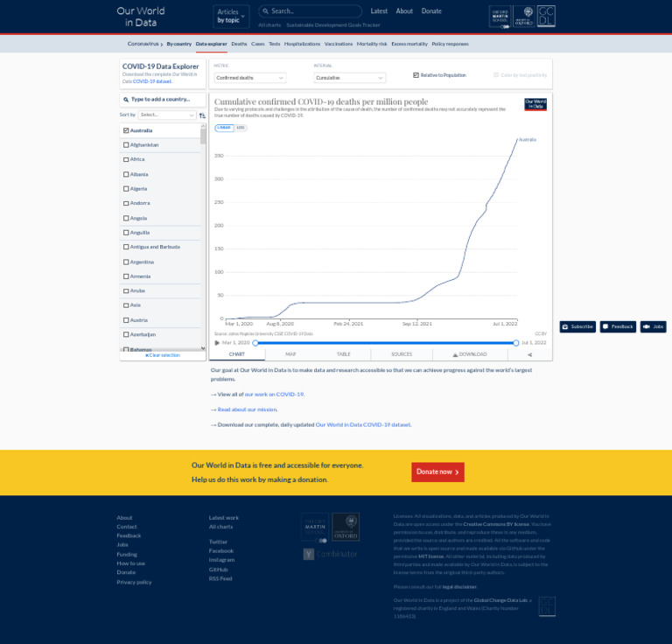Viewport: 672px width, 644px height.
Task: Click Our World in Data chart badge
Action: pyautogui.click(x=535, y=104)
